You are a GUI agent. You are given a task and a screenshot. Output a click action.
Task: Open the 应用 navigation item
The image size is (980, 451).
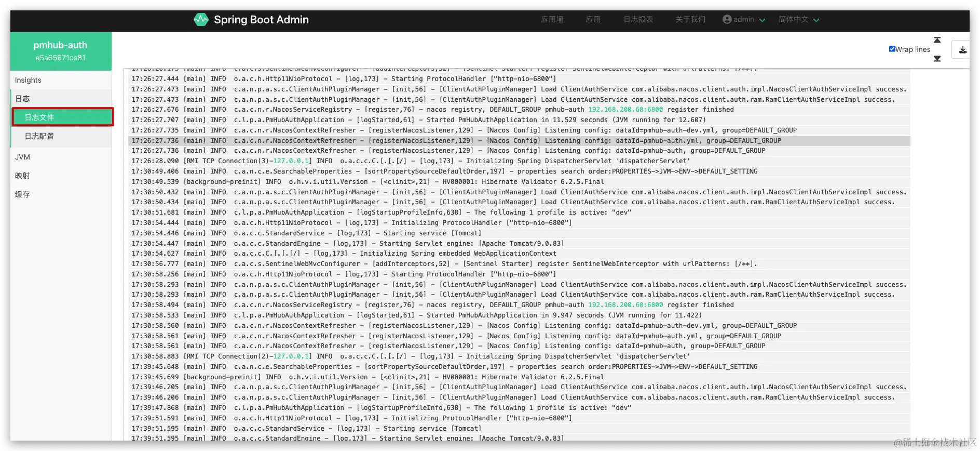593,19
